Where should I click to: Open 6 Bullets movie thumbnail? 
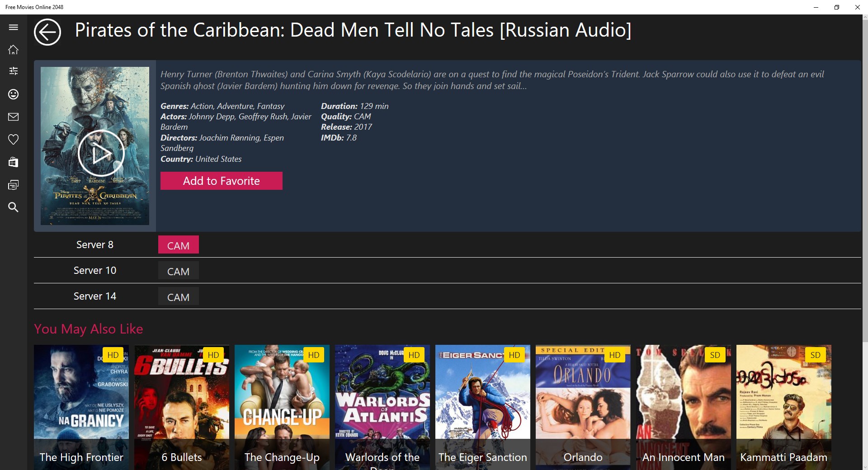tap(182, 408)
